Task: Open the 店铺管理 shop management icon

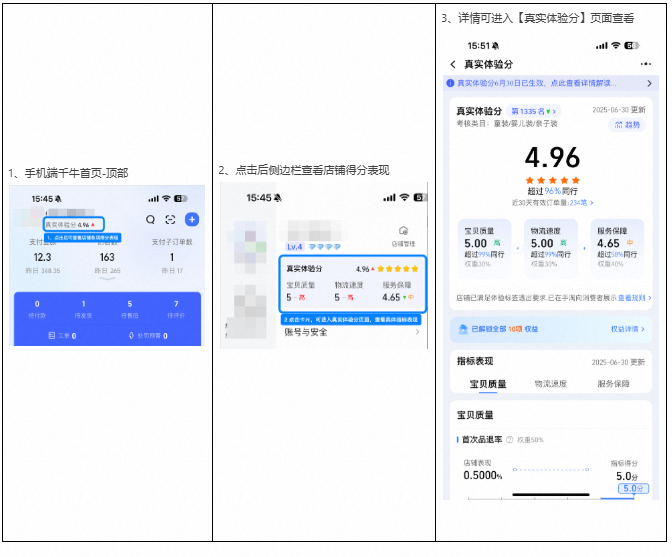Action: tap(403, 234)
